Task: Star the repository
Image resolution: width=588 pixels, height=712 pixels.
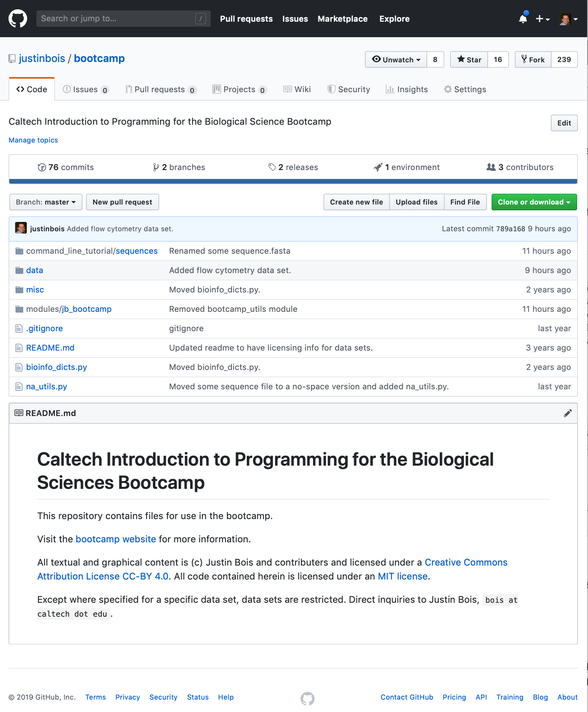Action: pyautogui.click(x=469, y=60)
